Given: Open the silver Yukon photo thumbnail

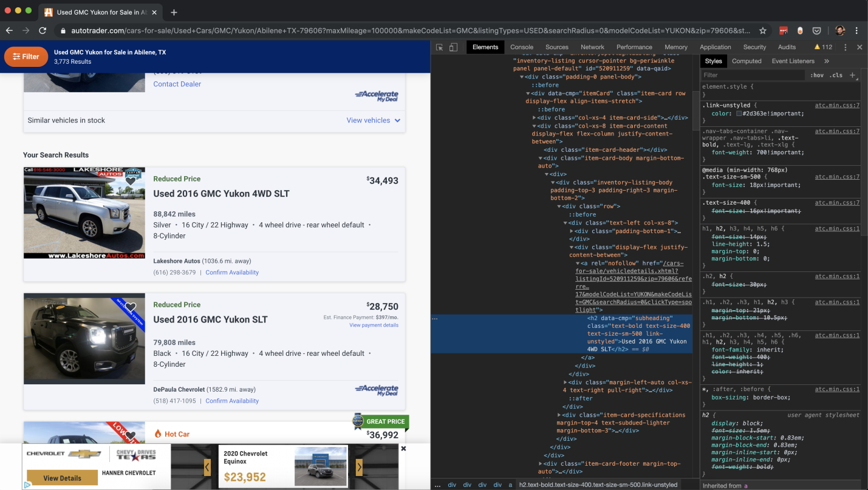Looking at the screenshot, I should [x=84, y=213].
